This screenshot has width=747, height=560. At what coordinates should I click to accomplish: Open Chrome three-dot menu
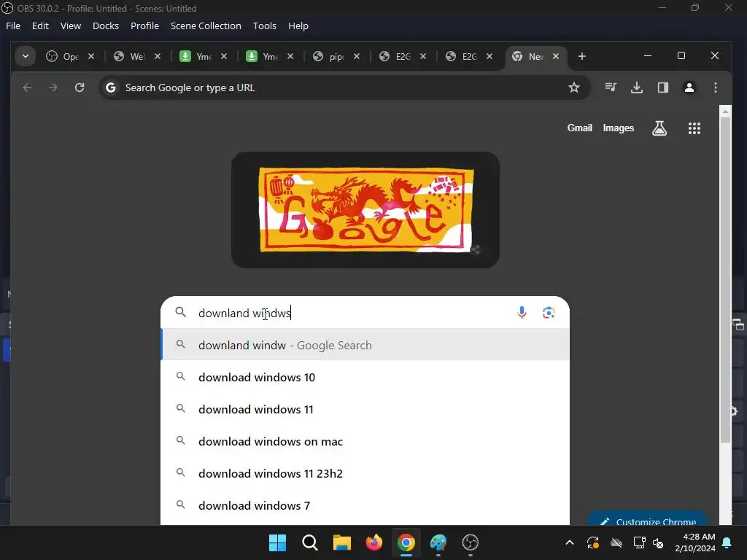pos(715,87)
